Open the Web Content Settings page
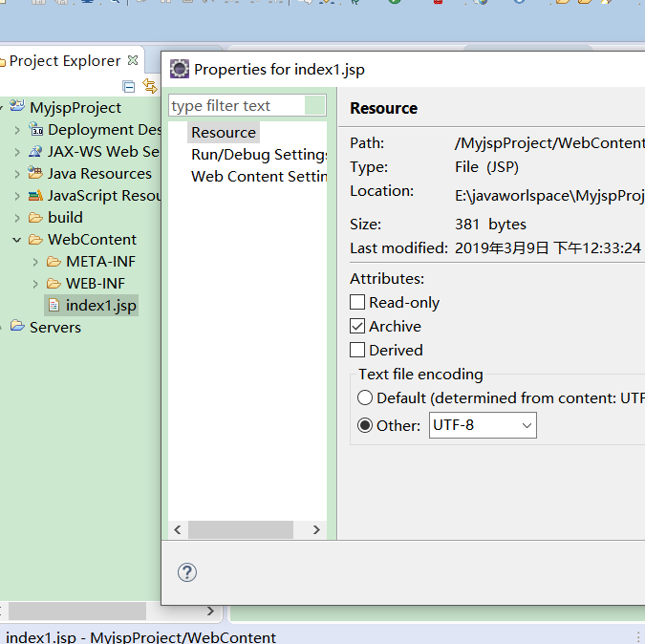645x644 pixels. click(x=259, y=177)
